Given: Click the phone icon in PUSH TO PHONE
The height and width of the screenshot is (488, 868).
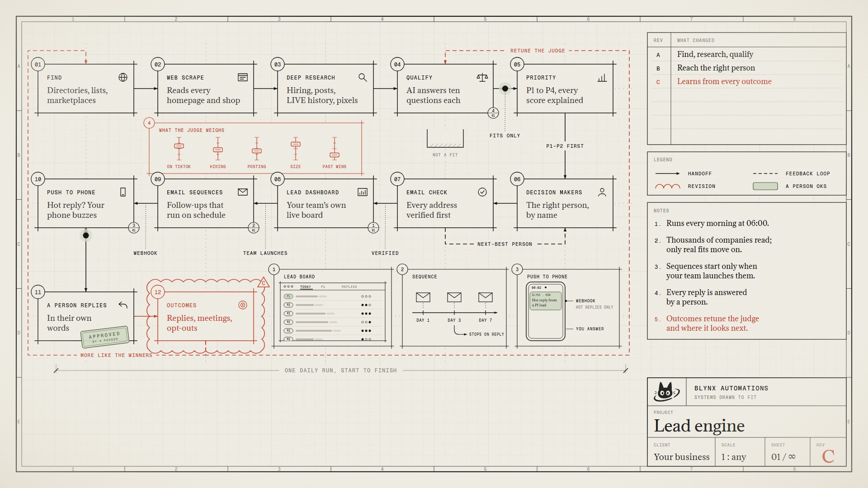Looking at the screenshot, I should [x=123, y=192].
